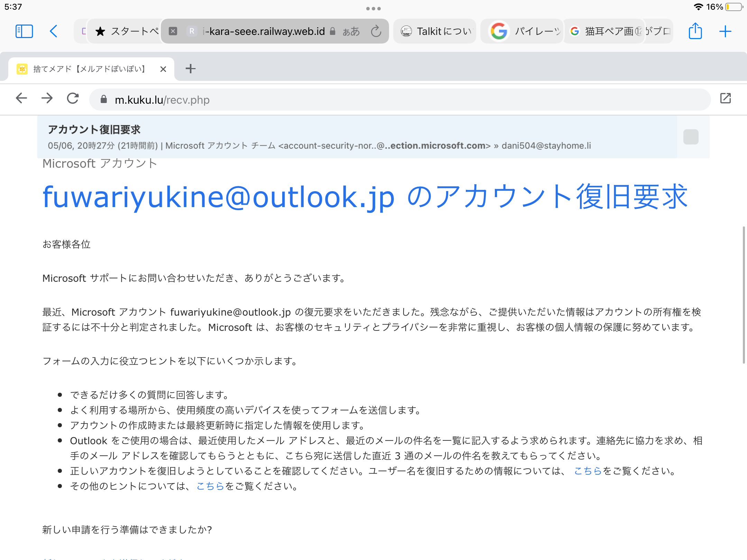Click the inner browser forward arrow
747x560 pixels.
click(x=47, y=99)
